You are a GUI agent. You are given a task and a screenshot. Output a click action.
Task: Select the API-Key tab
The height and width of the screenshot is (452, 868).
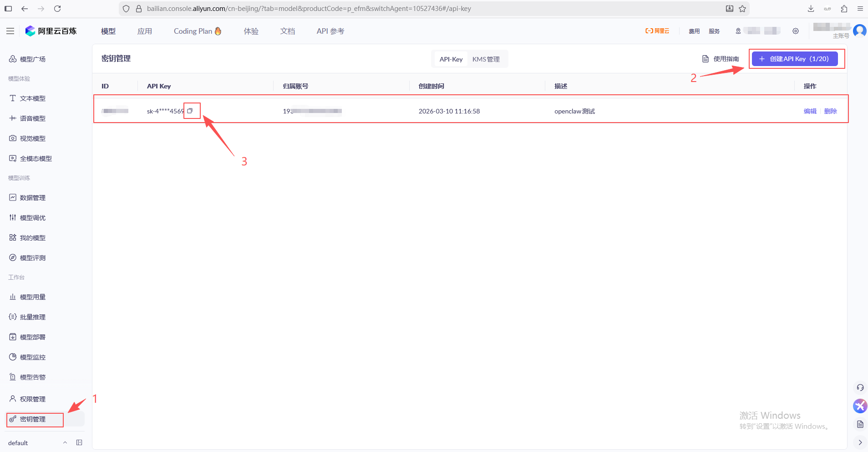451,59
